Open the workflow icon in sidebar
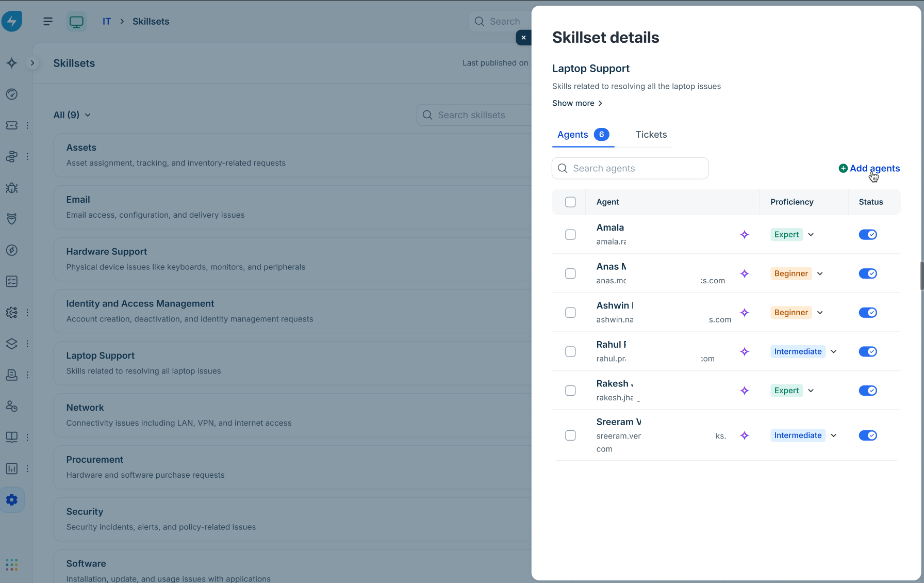924x583 pixels. [x=12, y=156]
